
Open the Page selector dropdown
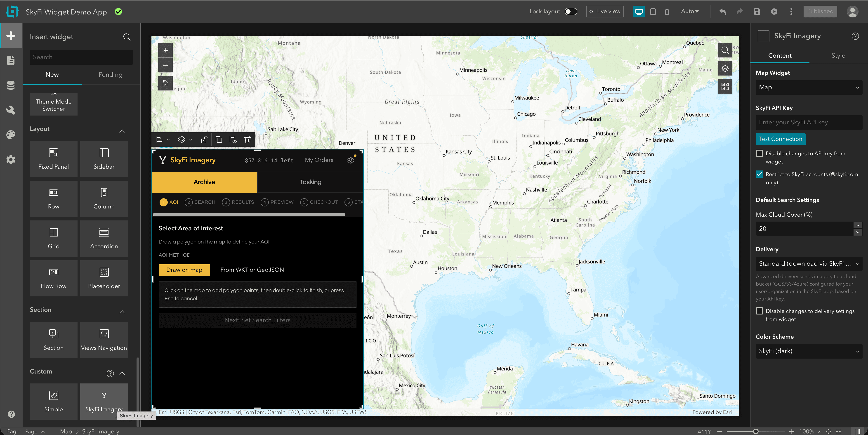pyautogui.click(x=35, y=431)
